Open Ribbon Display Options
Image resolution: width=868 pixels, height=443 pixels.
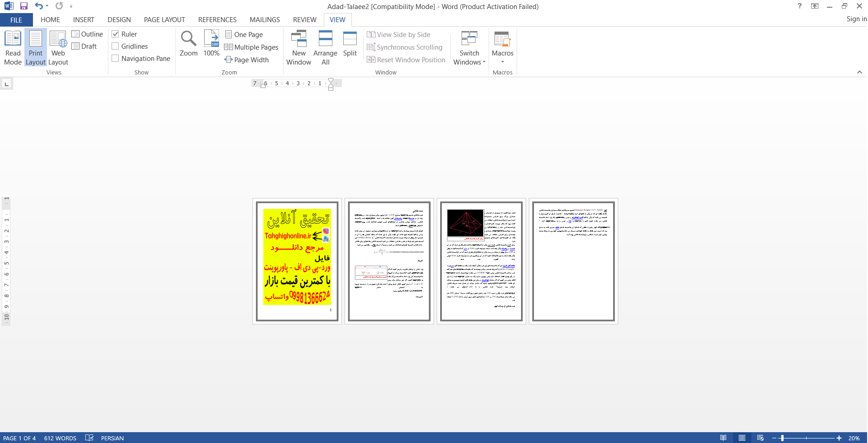[x=815, y=6]
